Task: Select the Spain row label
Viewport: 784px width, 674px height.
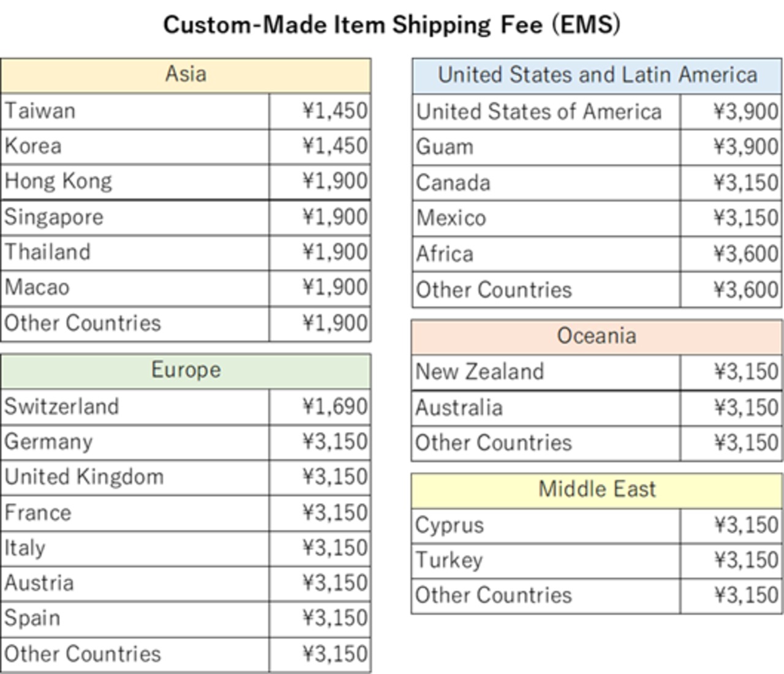Action: tap(135, 619)
